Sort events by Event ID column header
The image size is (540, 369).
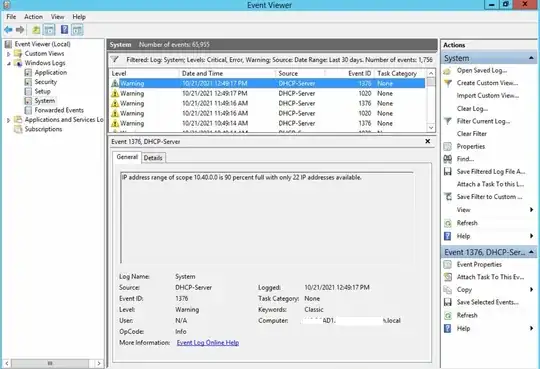(350, 73)
